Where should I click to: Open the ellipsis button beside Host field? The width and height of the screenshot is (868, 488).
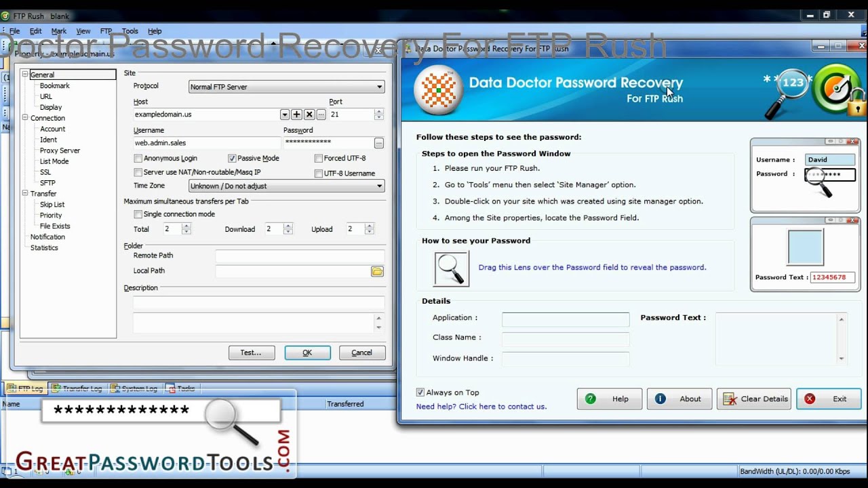point(321,115)
